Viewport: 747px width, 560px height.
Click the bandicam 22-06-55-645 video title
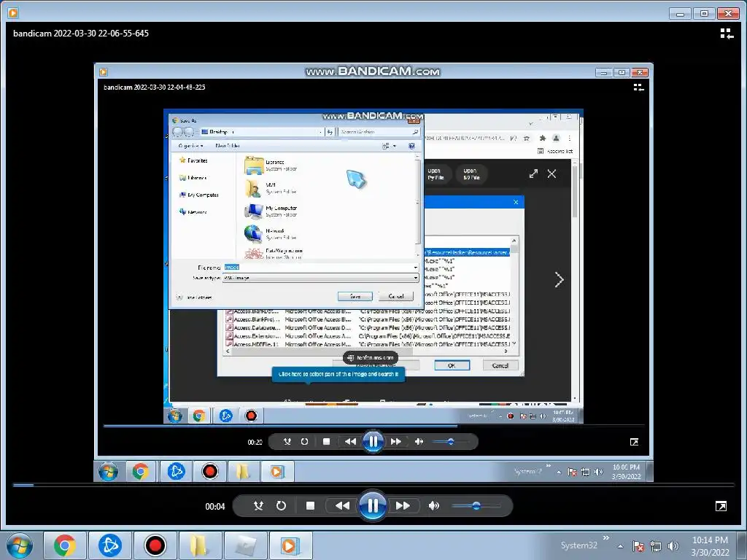[x=81, y=34]
